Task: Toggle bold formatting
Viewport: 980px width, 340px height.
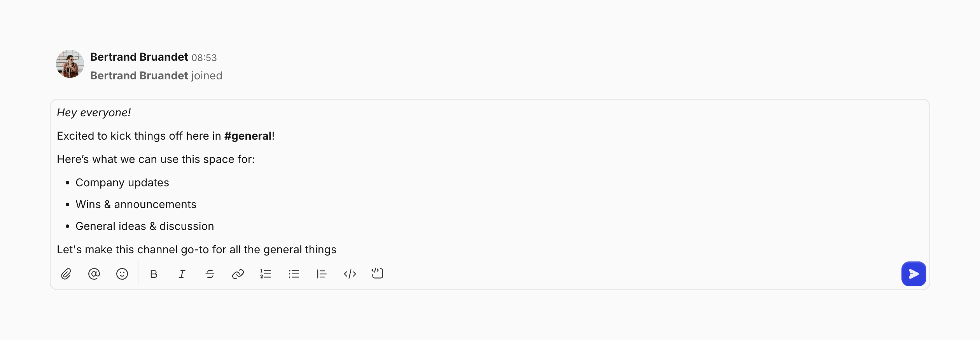Action: point(154,274)
